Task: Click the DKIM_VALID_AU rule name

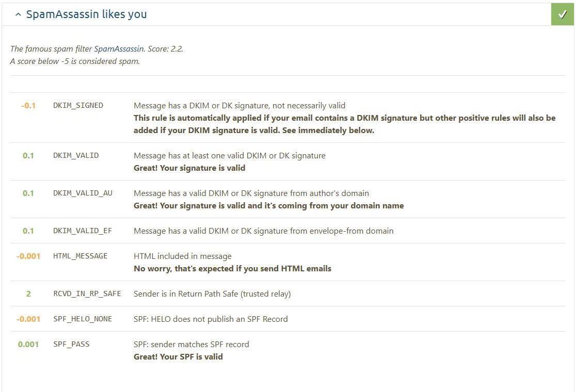Action: [83, 193]
